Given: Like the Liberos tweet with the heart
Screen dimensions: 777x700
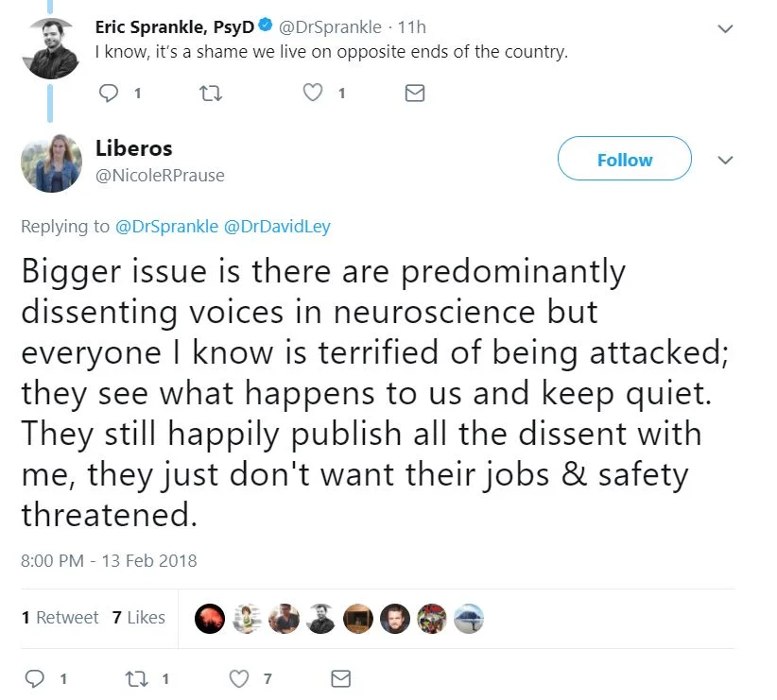Looking at the screenshot, I should [x=241, y=678].
